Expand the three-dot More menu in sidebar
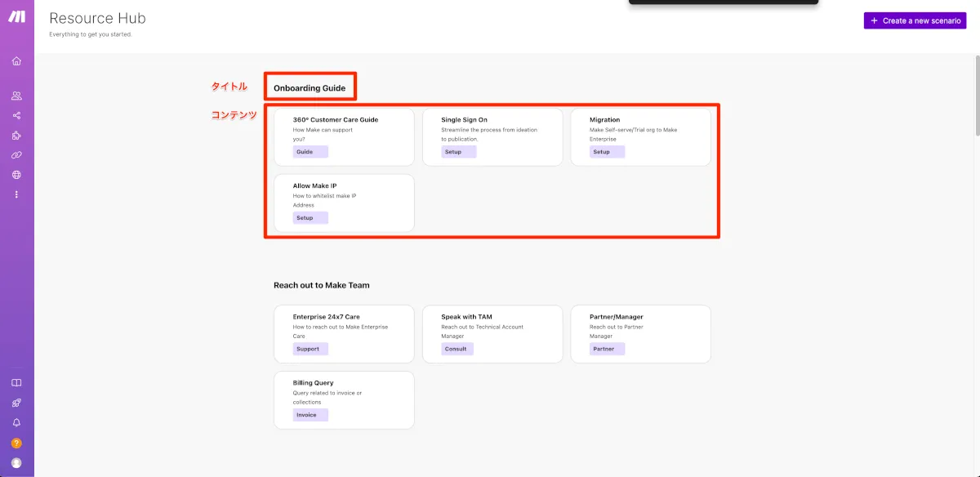 [16, 194]
